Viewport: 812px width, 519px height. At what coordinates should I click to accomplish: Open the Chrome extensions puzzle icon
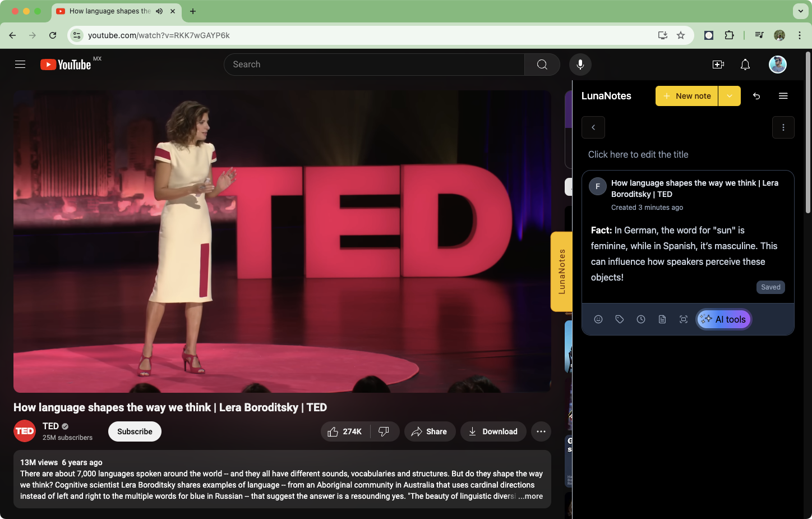pyautogui.click(x=729, y=35)
